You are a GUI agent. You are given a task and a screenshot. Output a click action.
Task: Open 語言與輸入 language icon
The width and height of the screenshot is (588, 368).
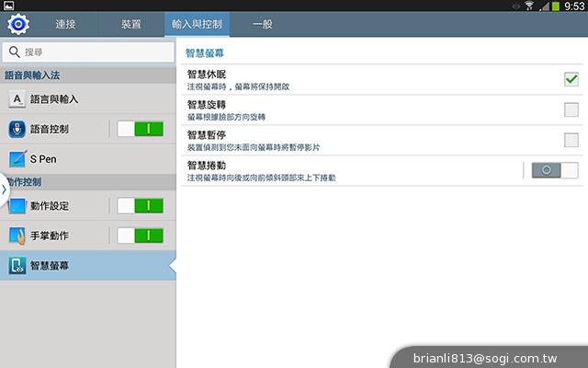(x=17, y=98)
